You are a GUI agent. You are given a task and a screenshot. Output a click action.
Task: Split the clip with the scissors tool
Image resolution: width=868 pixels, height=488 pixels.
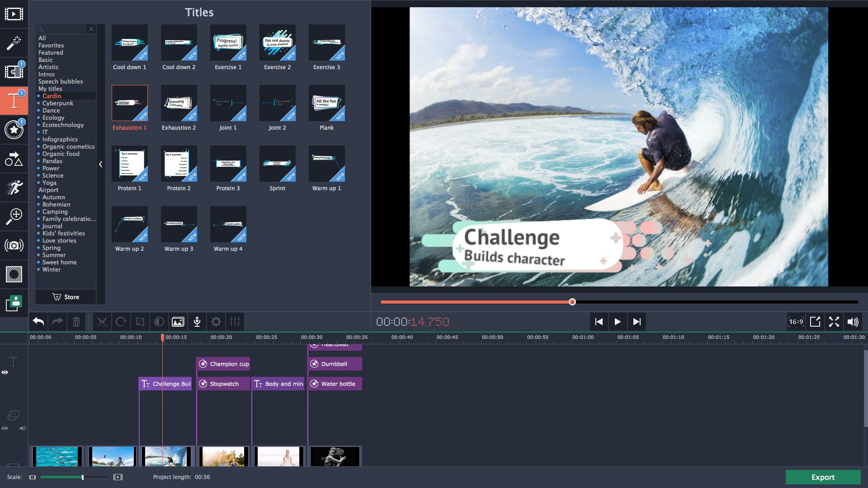click(x=102, y=322)
